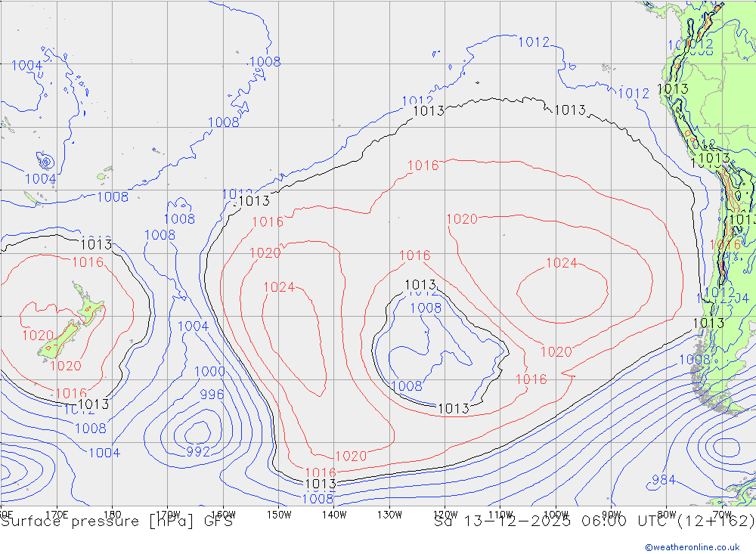Click the 1024 label near 150W
The width and height of the screenshot is (756, 554).
click(279, 287)
